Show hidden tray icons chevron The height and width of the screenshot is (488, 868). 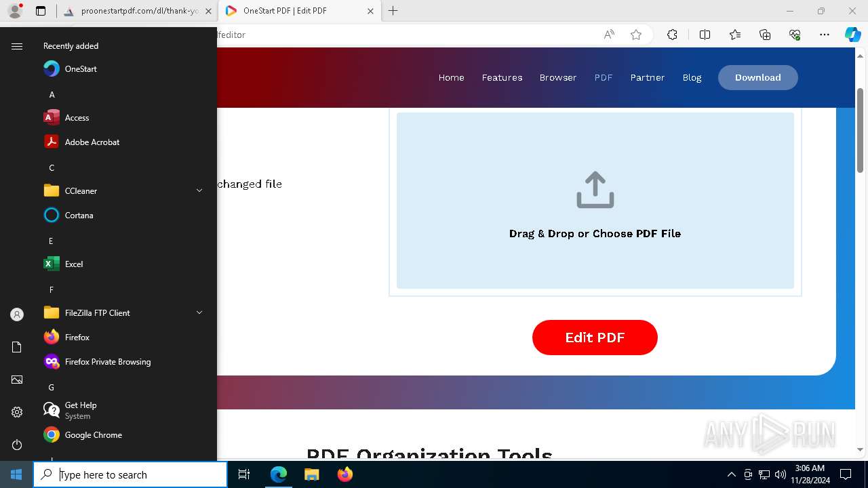[x=731, y=474]
